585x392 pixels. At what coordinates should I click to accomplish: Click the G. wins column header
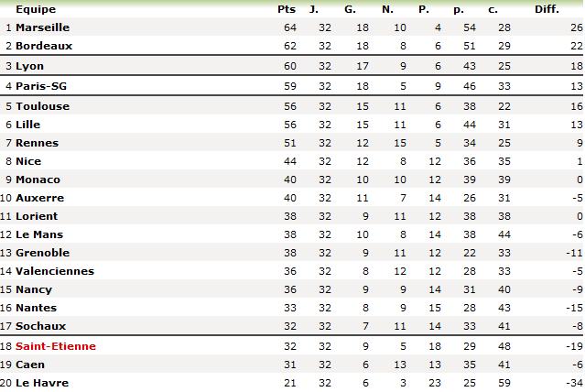coord(350,9)
